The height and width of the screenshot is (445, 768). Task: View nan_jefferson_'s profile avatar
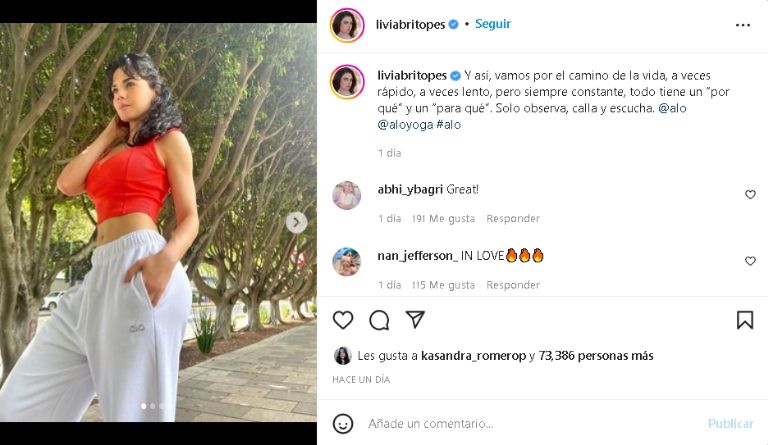pos(347,262)
